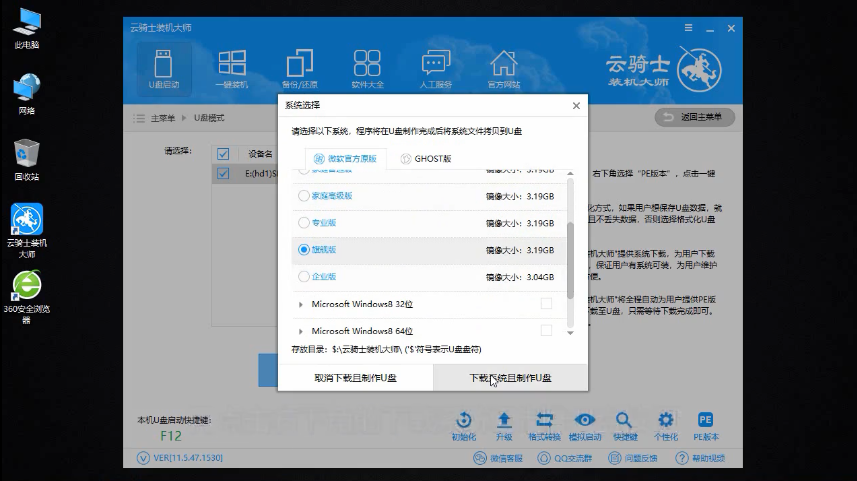857x481 pixels.
Task: Open the 格式转换 tool
Action: coord(544,426)
